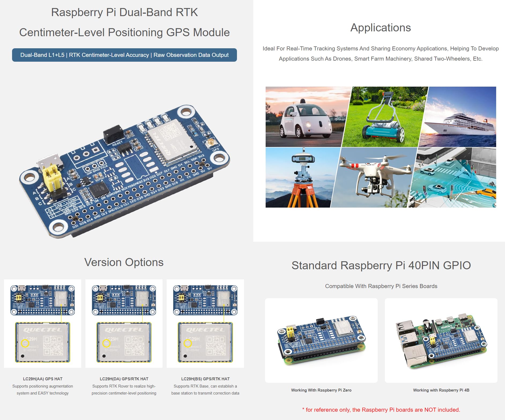
Task: Click 'Ideal For Real-Time Tracking Systems' paragraph line
Action: (381, 49)
